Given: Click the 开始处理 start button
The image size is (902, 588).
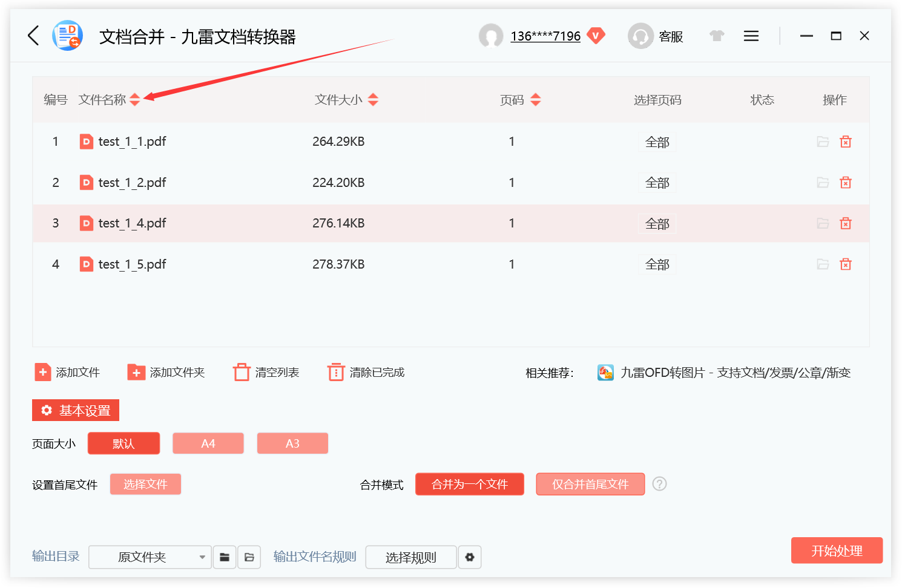Looking at the screenshot, I should coord(837,550).
